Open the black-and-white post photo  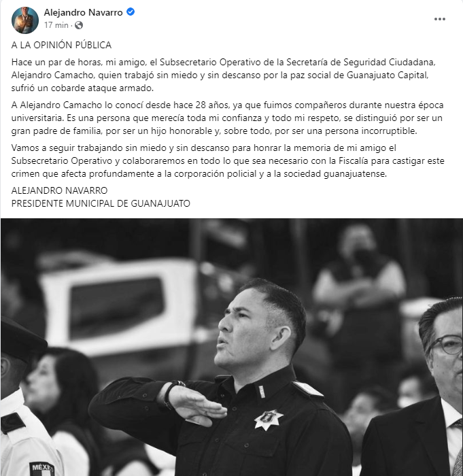coord(232,347)
